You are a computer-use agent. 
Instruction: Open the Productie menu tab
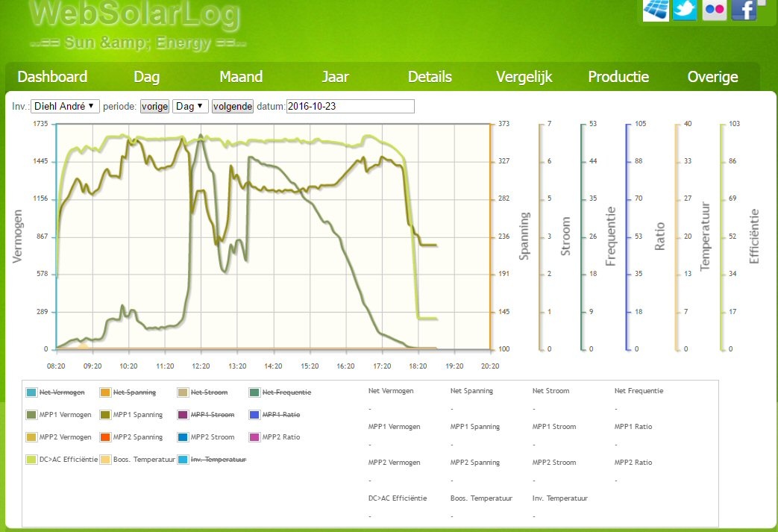tap(618, 77)
